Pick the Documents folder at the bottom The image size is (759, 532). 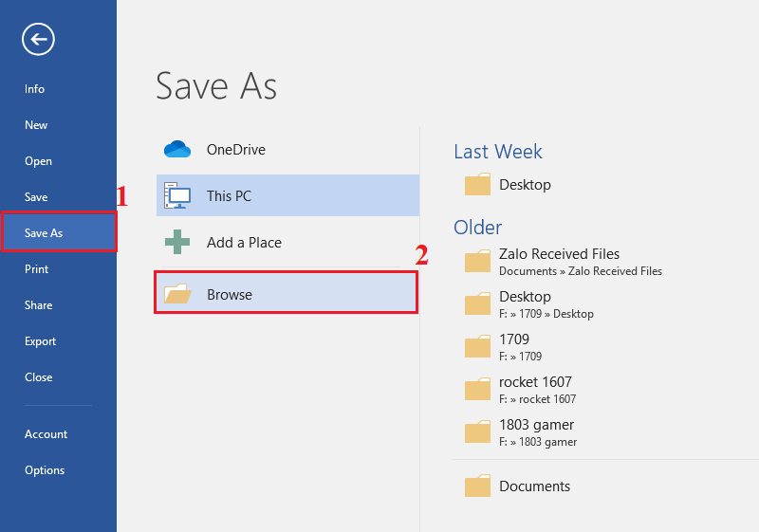point(534,486)
